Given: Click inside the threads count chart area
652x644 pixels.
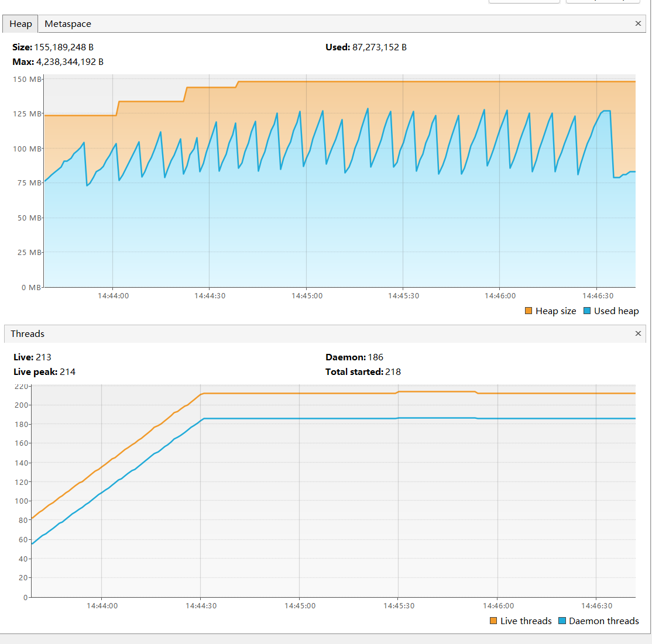Looking at the screenshot, I should click(x=334, y=491).
